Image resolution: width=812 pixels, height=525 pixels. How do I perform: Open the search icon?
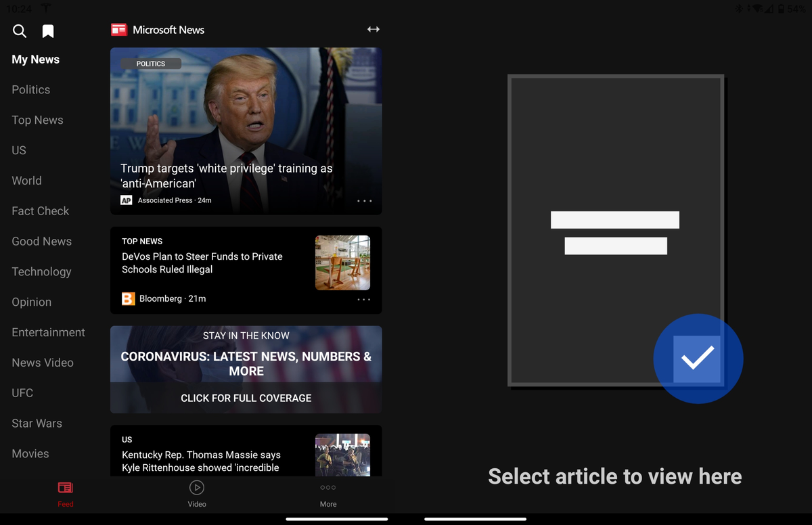(x=20, y=30)
